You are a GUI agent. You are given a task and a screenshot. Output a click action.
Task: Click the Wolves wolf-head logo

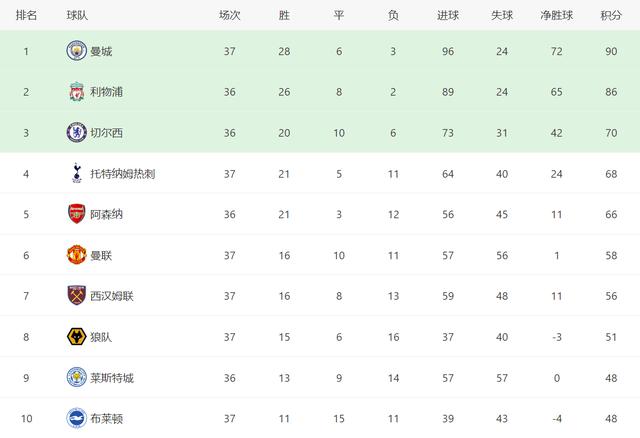click(x=76, y=336)
